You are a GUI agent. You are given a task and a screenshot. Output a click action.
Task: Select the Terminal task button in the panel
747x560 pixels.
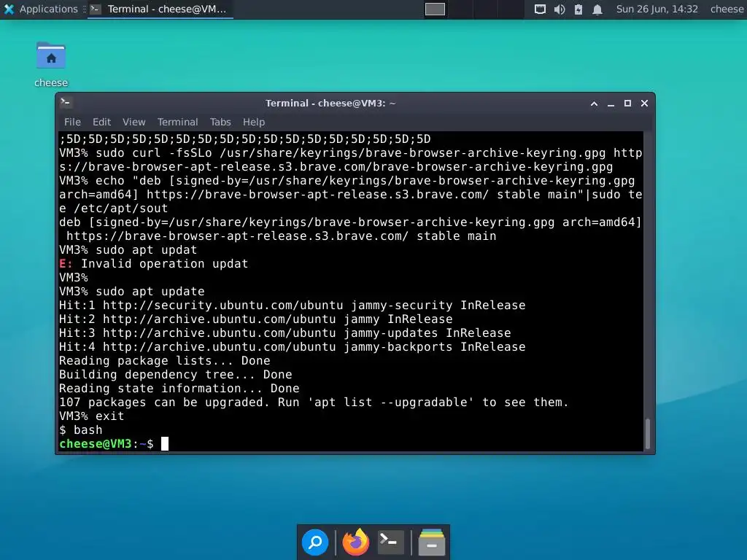[160, 9]
